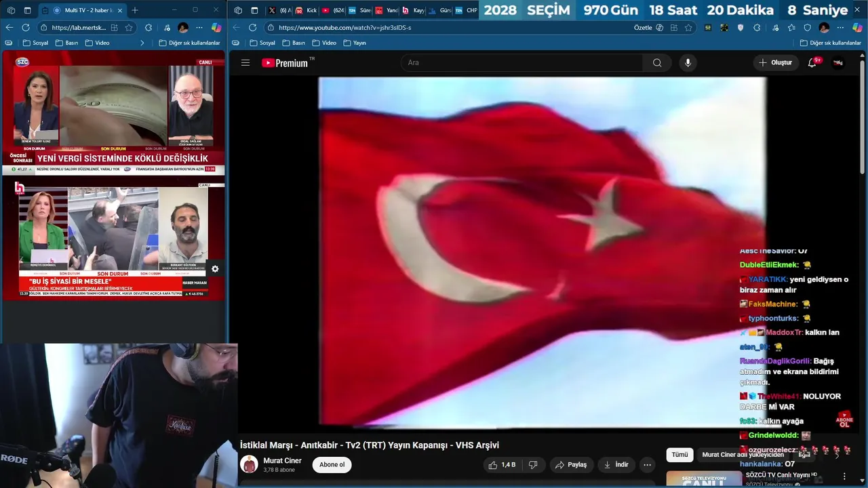Click the Özetle button in address bar
The image size is (868, 488).
coord(648,27)
